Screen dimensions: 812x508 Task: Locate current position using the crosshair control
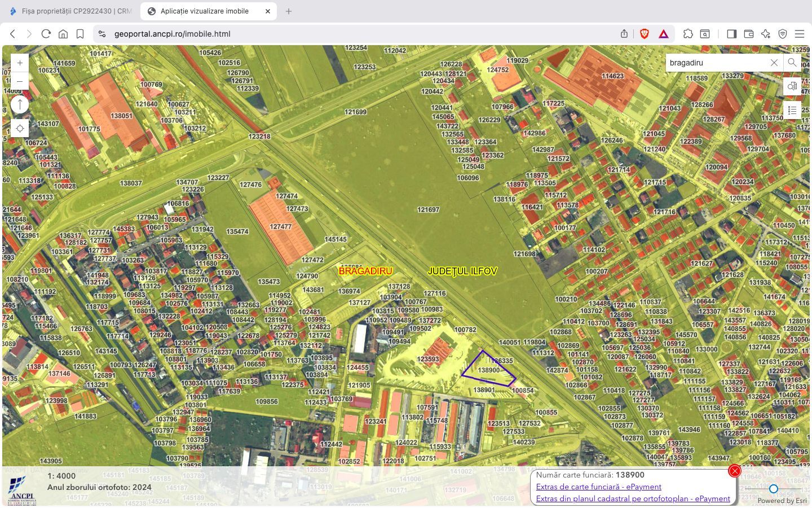click(20, 128)
